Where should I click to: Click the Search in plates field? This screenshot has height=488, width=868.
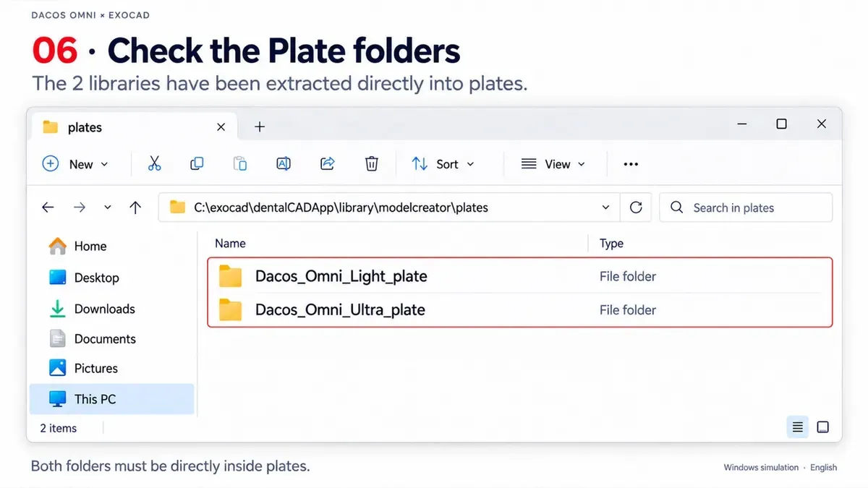click(x=746, y=207)
